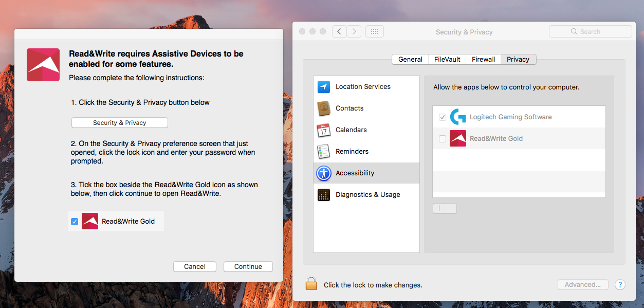This screenshot has width=644, height=308.
Task: Click the Read&Write Gold name in the Privacy list
Action: point(496,138)
